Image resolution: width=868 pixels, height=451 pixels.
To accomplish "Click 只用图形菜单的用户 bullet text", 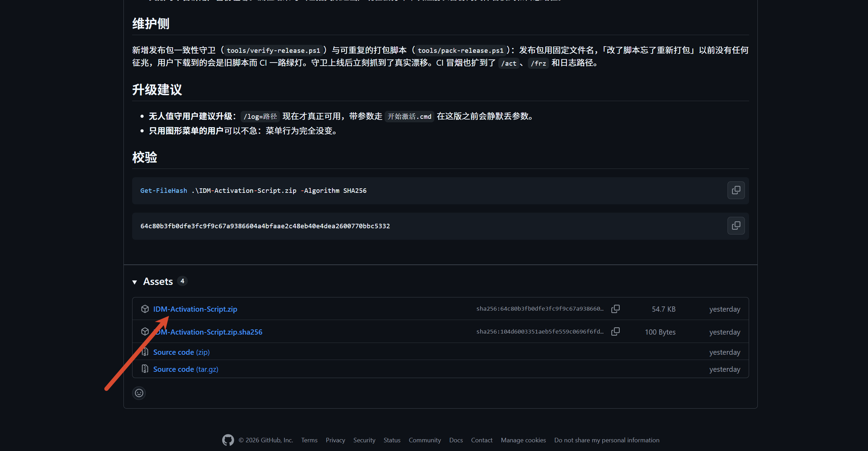I will (186, 131).
